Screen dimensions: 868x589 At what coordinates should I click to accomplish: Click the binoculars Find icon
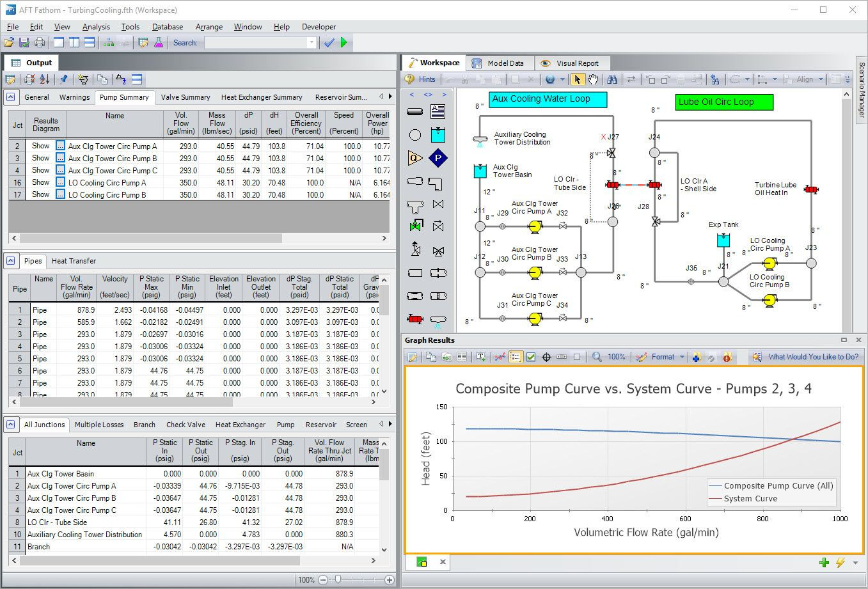(612, 79)
